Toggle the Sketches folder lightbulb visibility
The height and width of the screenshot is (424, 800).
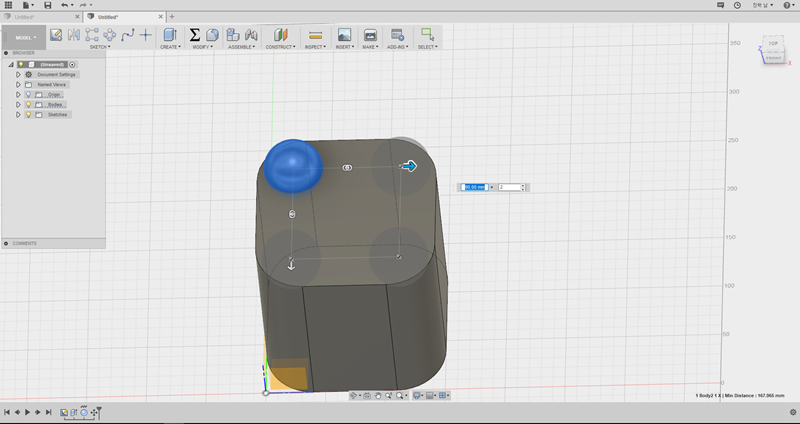click(28, 115)
